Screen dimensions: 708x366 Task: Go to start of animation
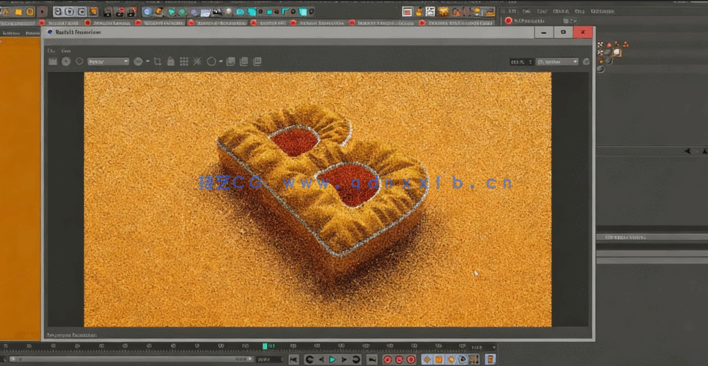293,360
